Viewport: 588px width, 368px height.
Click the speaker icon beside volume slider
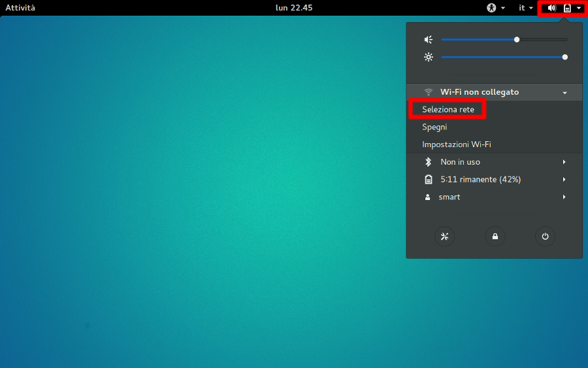coord(429,40)
